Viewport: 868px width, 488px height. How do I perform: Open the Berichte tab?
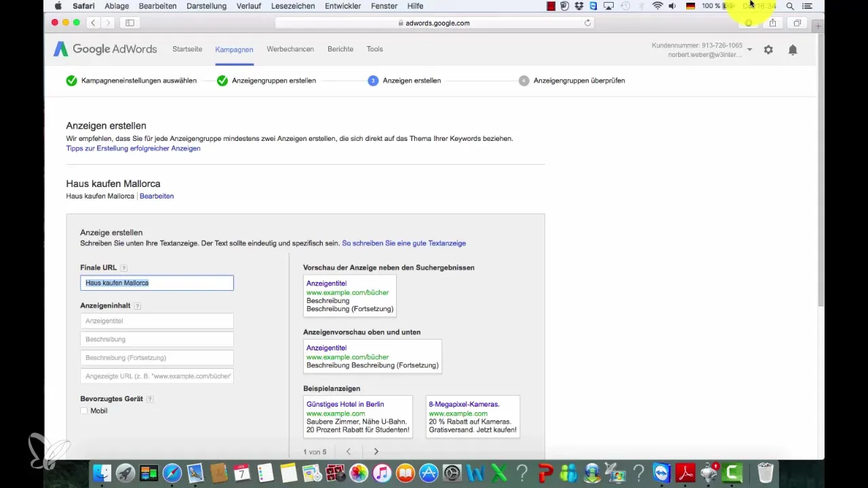point(340,49)
